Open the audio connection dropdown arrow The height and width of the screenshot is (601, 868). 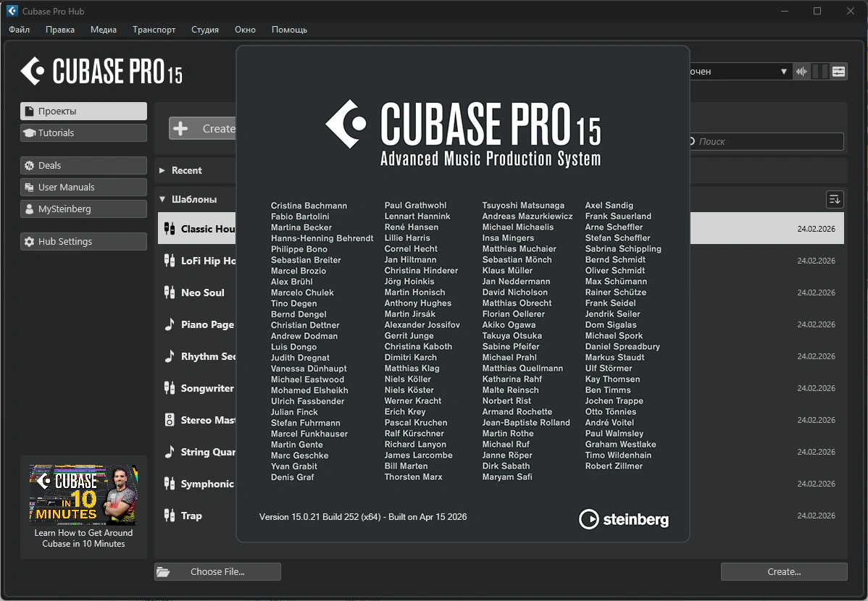tap(783, 72)
